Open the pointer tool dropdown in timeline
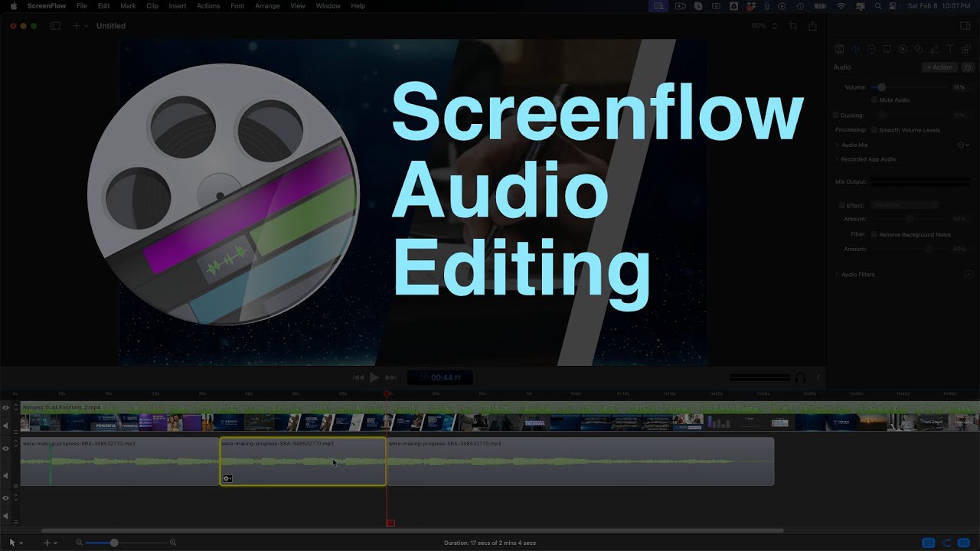980x551 pixels. 15,543
